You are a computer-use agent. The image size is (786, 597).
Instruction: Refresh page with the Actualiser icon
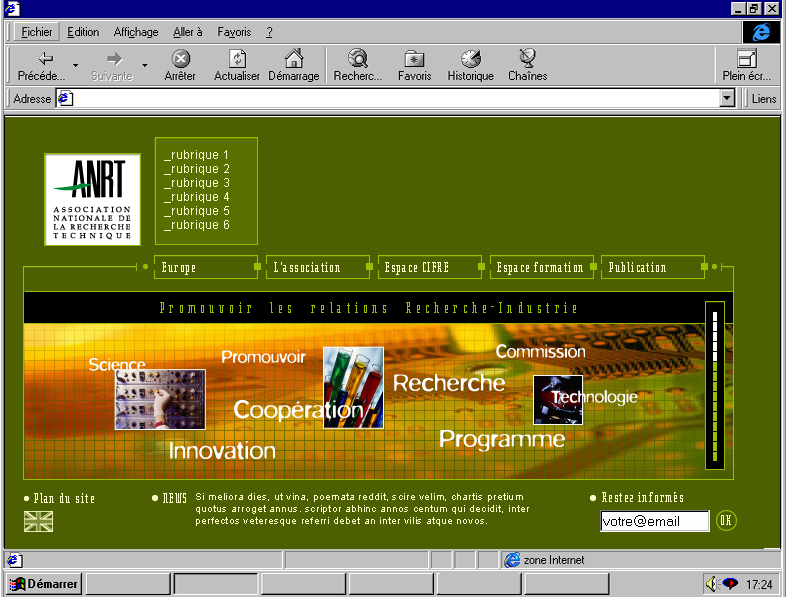pyautogui.click(x=237, y=59)
